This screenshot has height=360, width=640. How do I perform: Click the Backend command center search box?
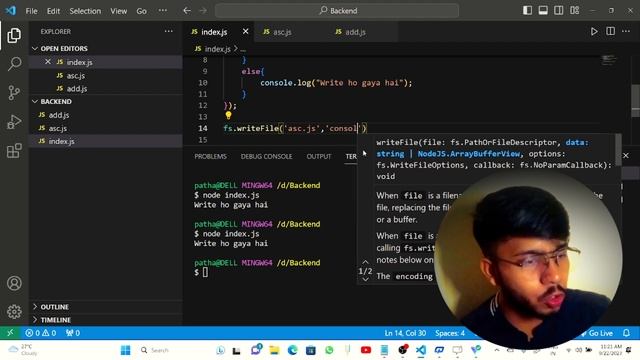[x=337, y=11]
